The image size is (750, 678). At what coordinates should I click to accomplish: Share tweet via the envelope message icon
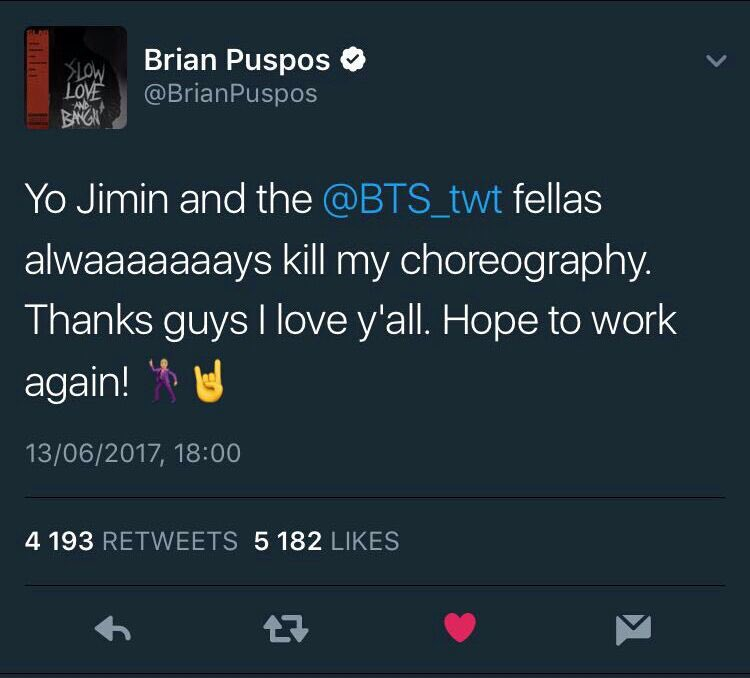pyautogui.click(x=633, y=630)
